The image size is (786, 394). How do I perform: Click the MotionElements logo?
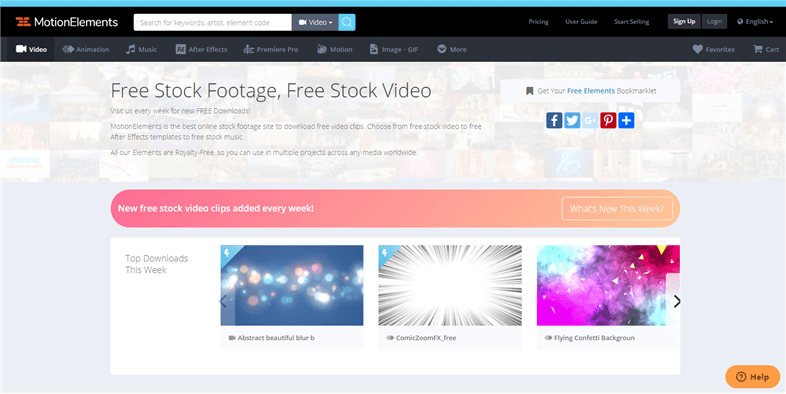(x=67, y=22)
